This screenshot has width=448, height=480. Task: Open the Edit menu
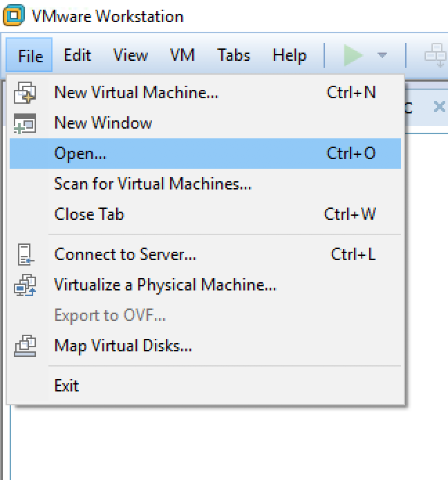[x=77, y=55]
